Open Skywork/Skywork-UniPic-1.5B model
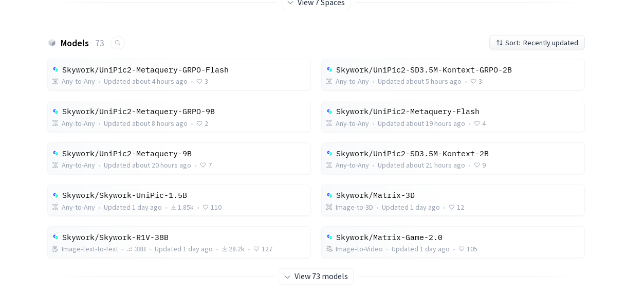Screen dimensions: 644x294 pos(179,200)
